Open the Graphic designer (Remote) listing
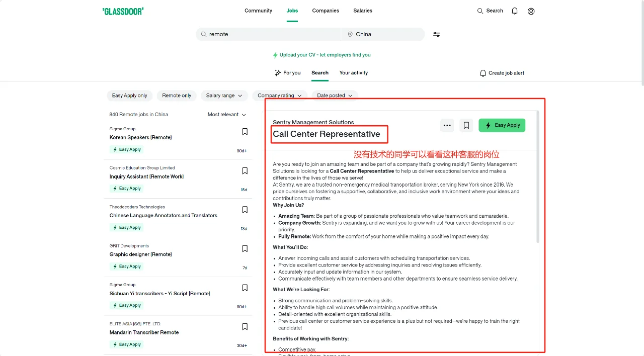 141,254
